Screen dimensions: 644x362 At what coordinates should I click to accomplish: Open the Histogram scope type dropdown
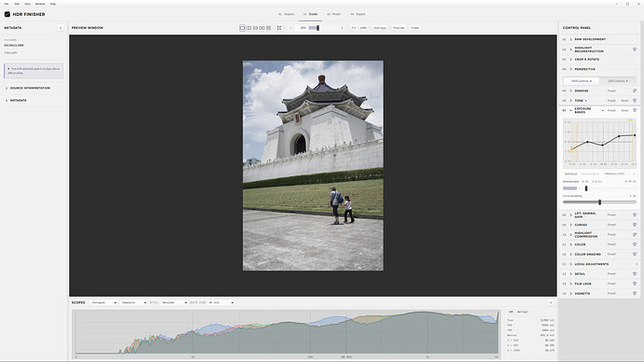tap(104, 302)
